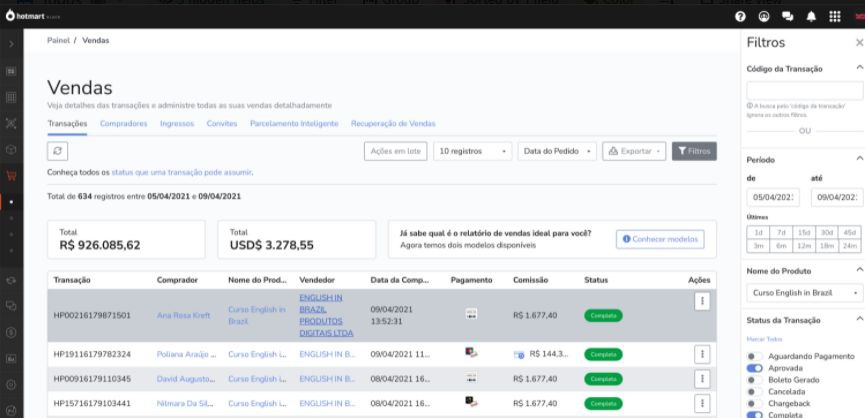Expand the left sidebar with arrow icon
The image size is (865, 418).
point(12,45)
